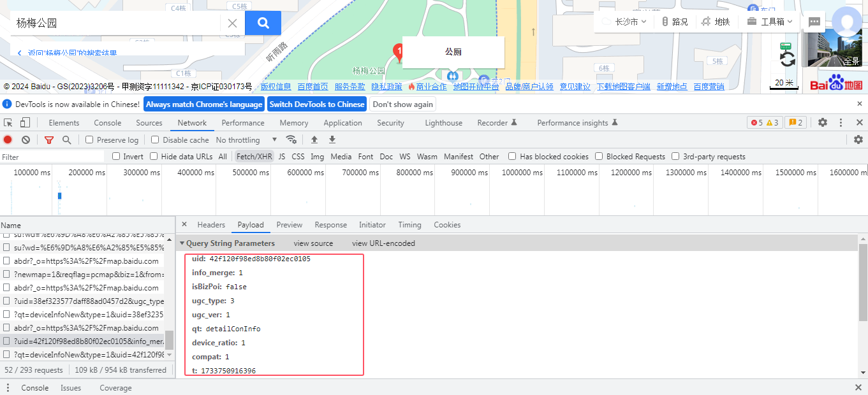Image resolution: width=868 pixels, height=395 pixels.
Task: Click Switch DevTools to Chinese
Action: point(317,104)
